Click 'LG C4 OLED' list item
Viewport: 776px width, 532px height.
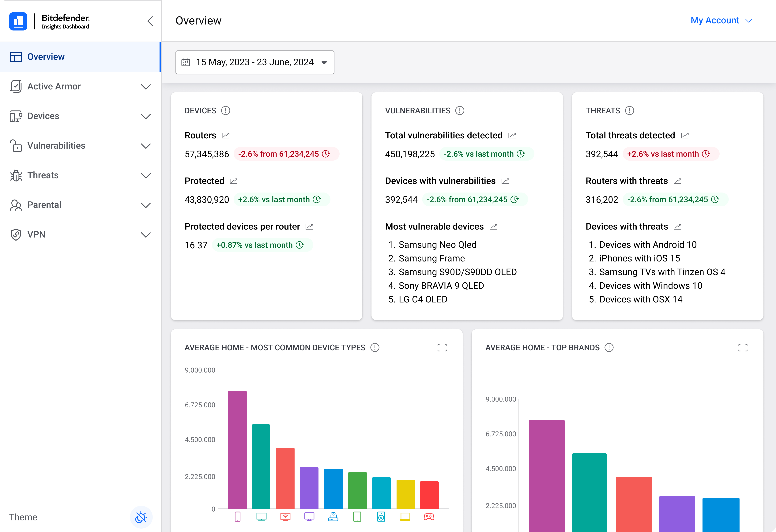[423, 299]
